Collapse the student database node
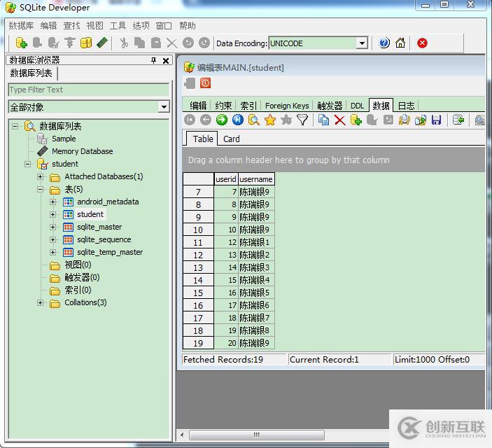This screenshot has height=448, width=492. point(27,164)
